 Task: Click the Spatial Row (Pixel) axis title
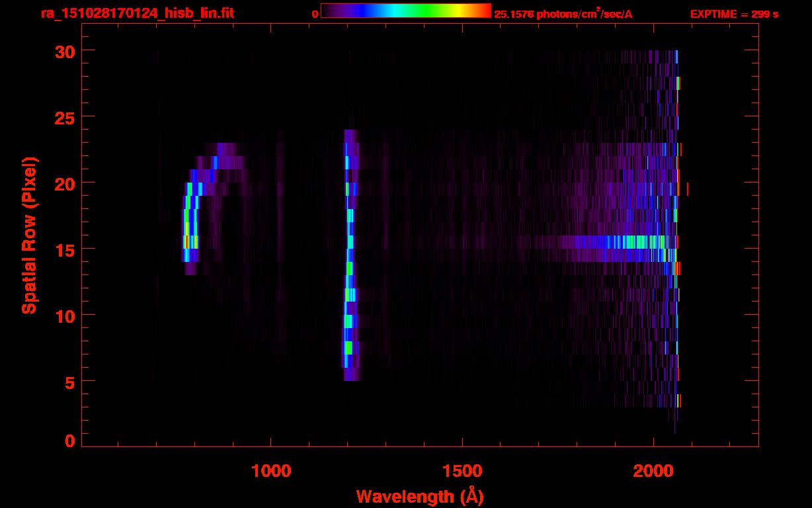pos(29,235)
